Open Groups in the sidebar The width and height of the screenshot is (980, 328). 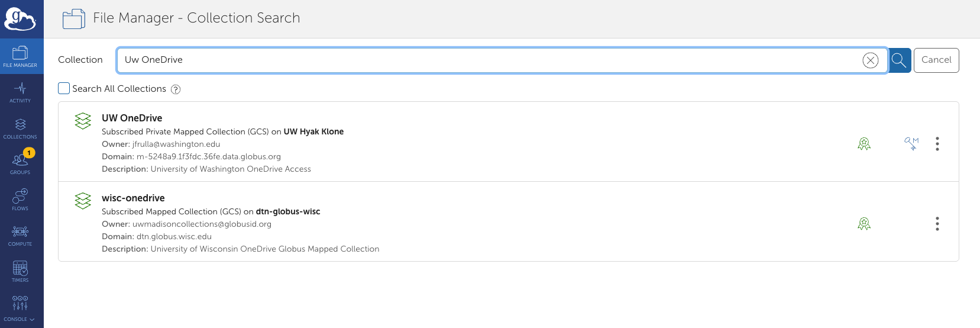coord(20,164)
